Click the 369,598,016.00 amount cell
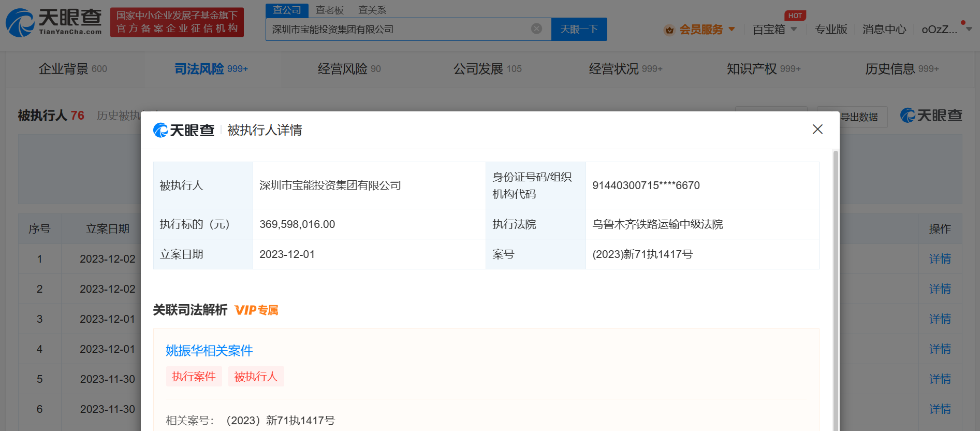The image size is (980, 431). coord(369,224)
